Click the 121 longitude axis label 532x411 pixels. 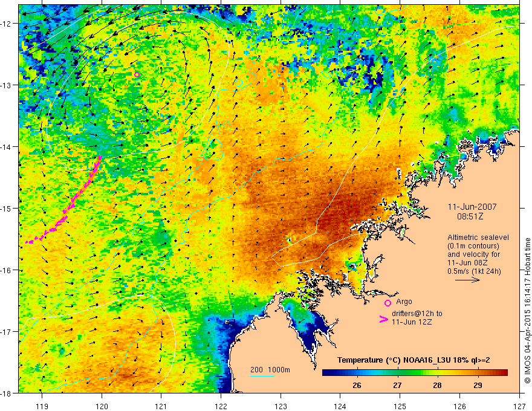(161, 406)
